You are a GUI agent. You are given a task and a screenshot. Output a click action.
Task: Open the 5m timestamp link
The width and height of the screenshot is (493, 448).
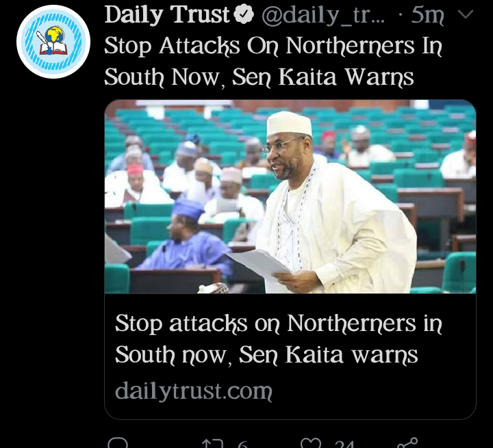[427, 15]
